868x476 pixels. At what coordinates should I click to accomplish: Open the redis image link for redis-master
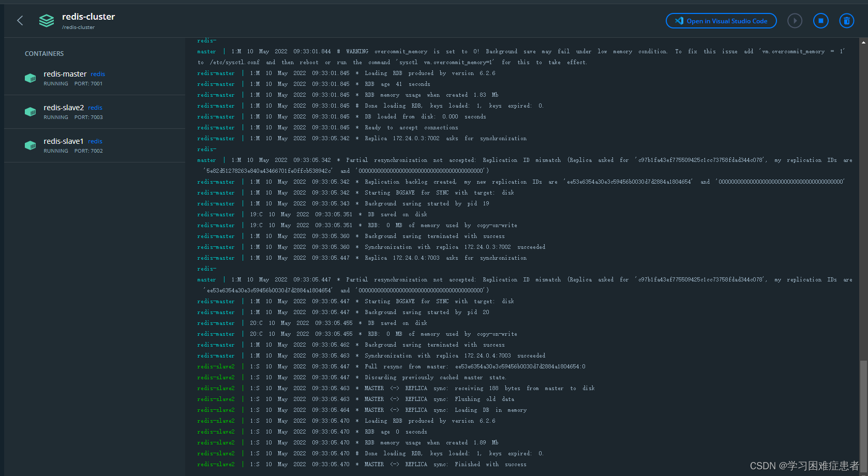point(98,73)
